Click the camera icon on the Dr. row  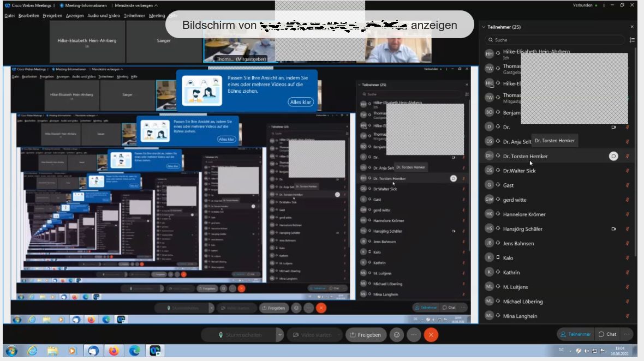(x=613, y=127)
